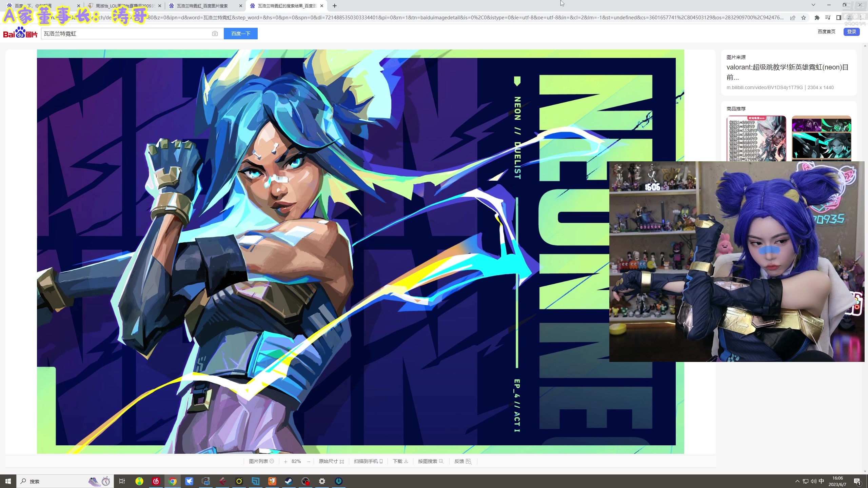Open Settings gear on the taskbar

[x=322, y=481]
